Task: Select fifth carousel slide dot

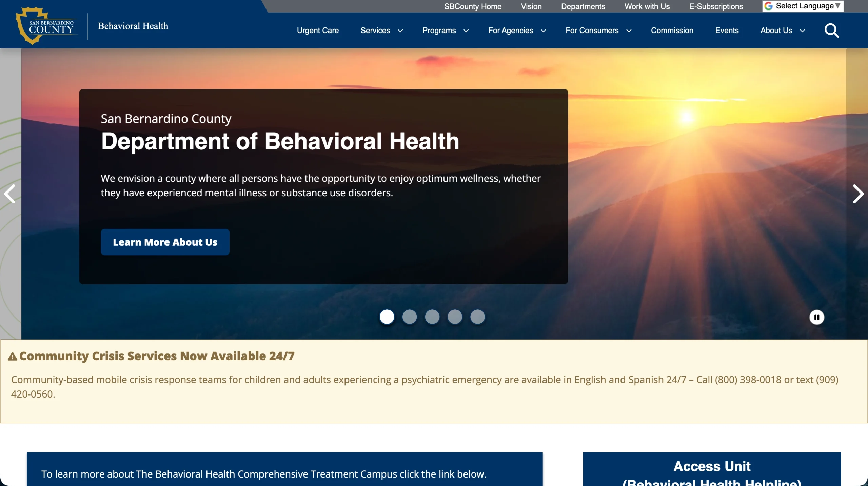Action: point(477,317)
